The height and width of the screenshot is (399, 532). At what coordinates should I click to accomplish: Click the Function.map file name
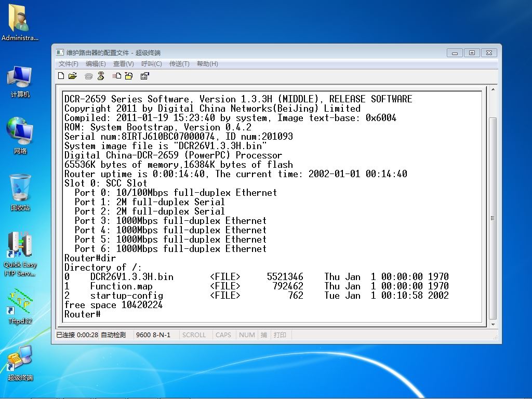click(x=121, y=286)
